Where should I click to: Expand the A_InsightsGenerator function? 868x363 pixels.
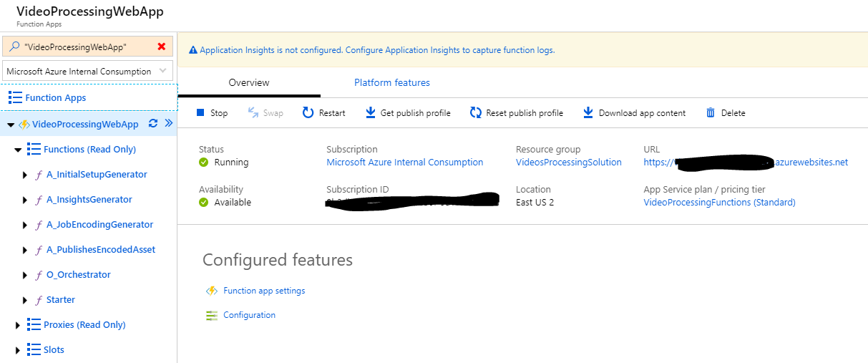(x=26, y=200)
